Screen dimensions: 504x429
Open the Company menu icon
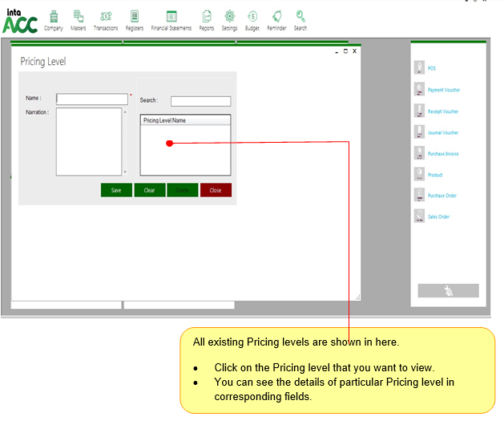pos(54,18)
